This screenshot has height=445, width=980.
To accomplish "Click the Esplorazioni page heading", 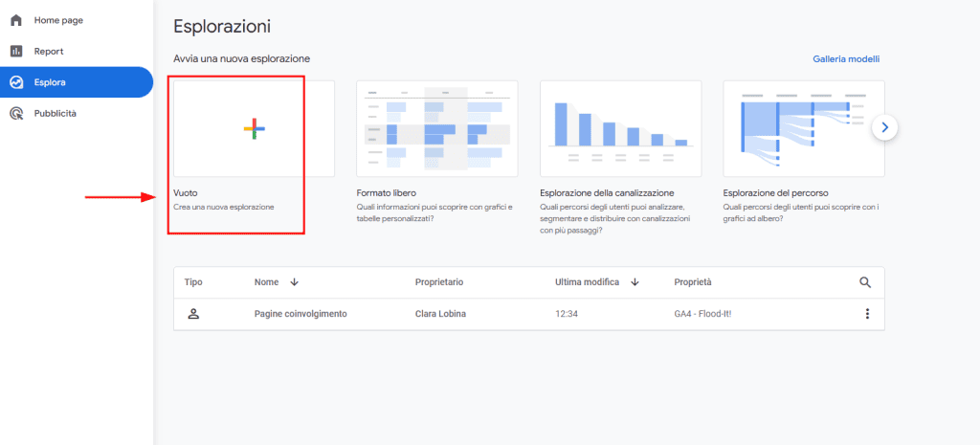I will pos(222,27).
